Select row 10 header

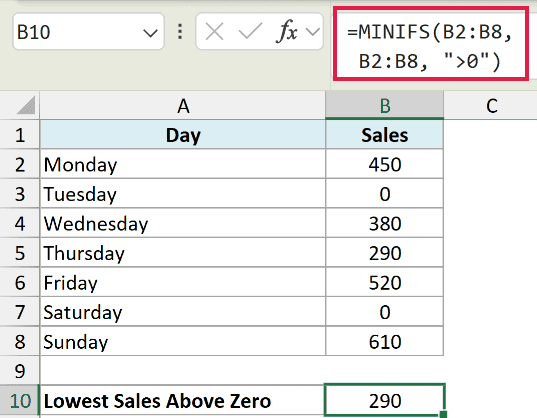[20, 400]
